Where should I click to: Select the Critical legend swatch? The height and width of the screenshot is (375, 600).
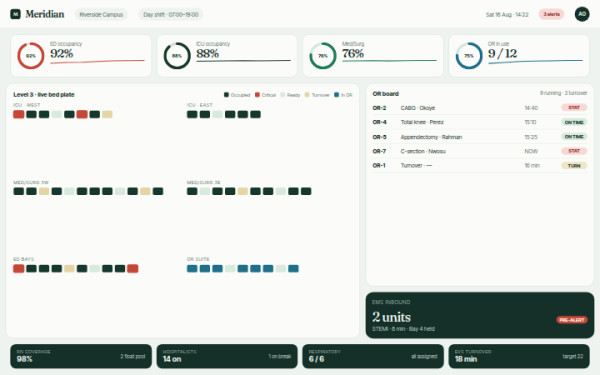click(258, 95)
